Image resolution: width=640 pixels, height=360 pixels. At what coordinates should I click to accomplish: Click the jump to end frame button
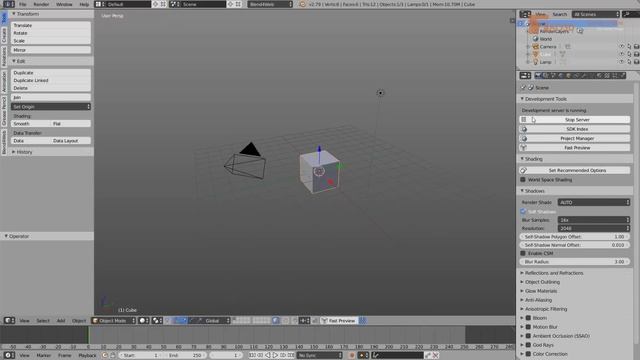click(x=291, y=356)
